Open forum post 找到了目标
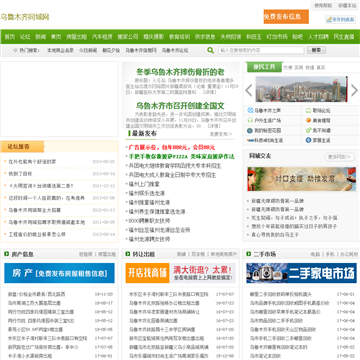The image size is (360, 360). [x=20, y=174]
